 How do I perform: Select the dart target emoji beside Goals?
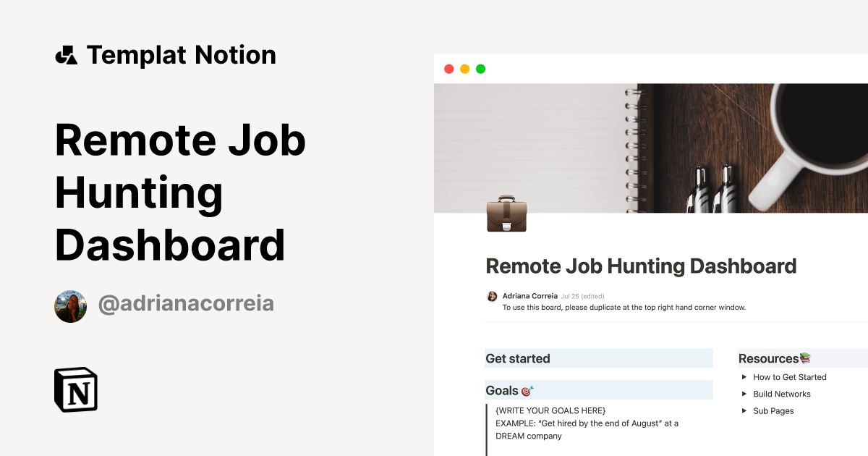coord(527,389)
